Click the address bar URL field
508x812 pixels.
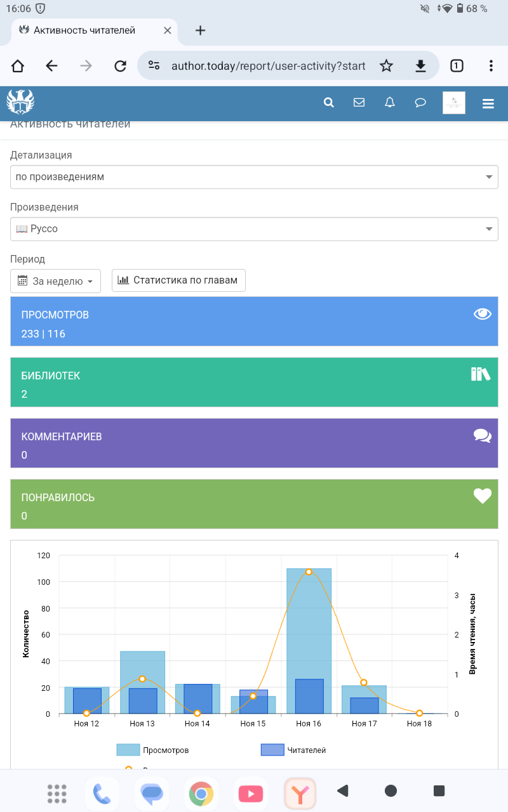point(267,66)
